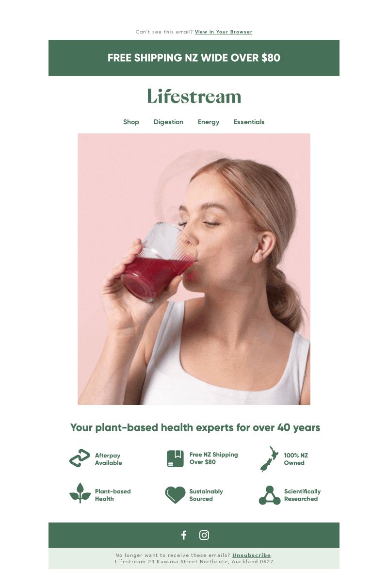Viewport: 388px width, 588px height.
Task: Click the Afterpay Available text
Action: coord(109,459)
